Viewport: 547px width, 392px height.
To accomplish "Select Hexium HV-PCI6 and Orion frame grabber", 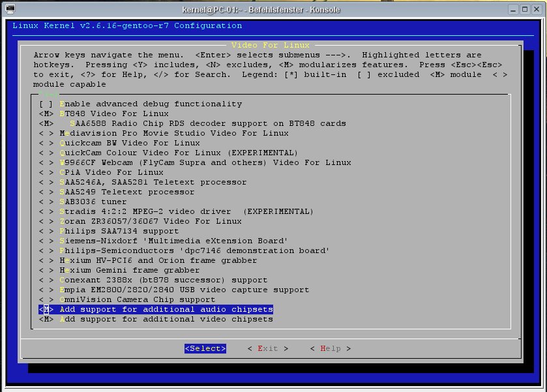I will [x=148, y=260].
